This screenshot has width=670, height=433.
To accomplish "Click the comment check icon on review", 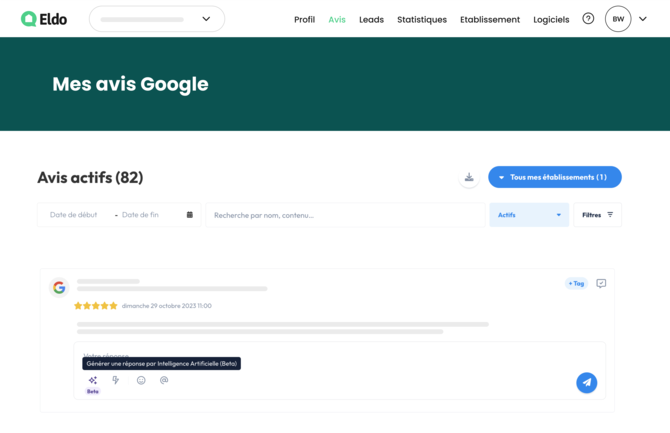I will pos(601,283).
